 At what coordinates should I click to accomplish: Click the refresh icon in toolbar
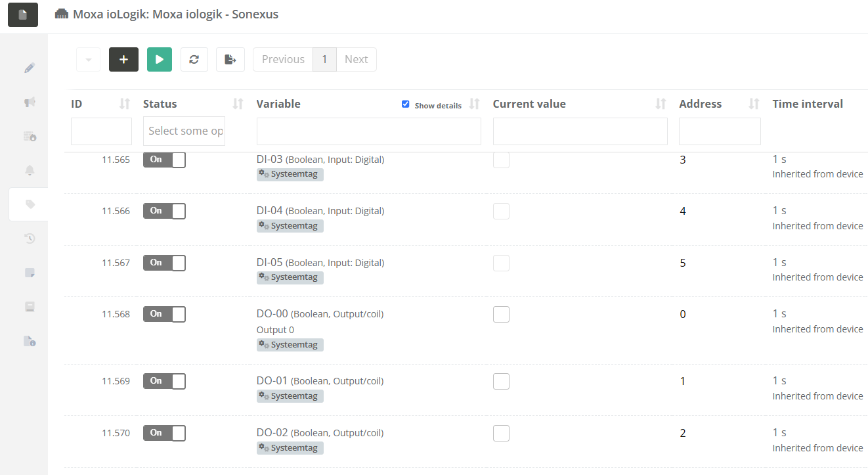[194, 59]
